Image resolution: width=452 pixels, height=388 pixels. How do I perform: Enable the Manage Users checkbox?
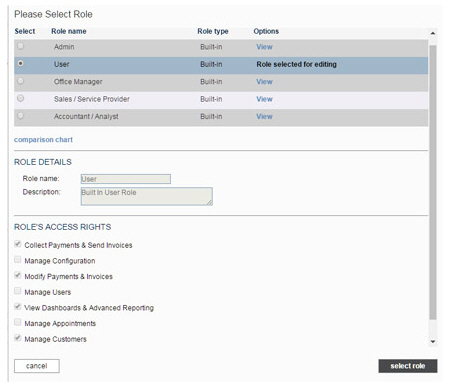pyautogui.click(x=18, y=291)
